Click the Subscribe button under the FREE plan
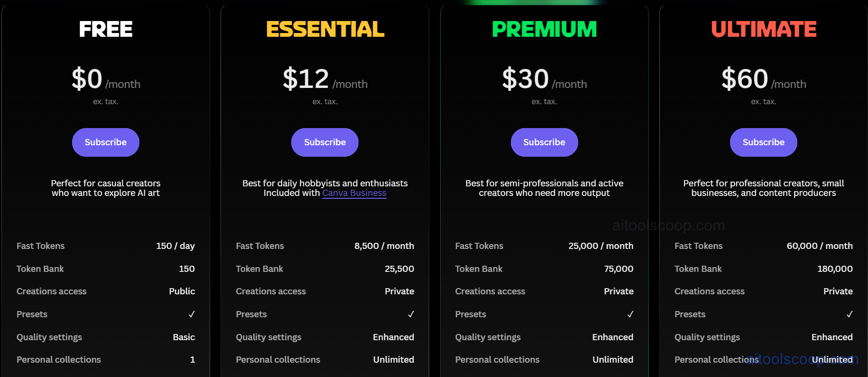Image resolution: width=868 pixels, height=377 pixels. (x=106, y=142)
